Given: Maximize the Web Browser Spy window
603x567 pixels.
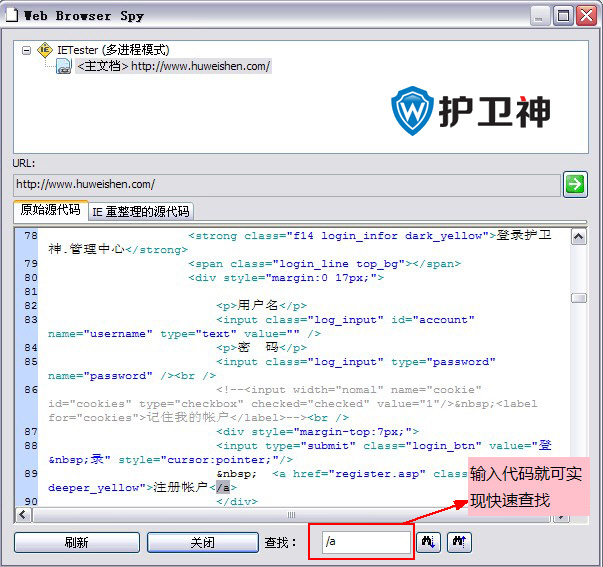Looking at the screenshot, I should (563, 16).
